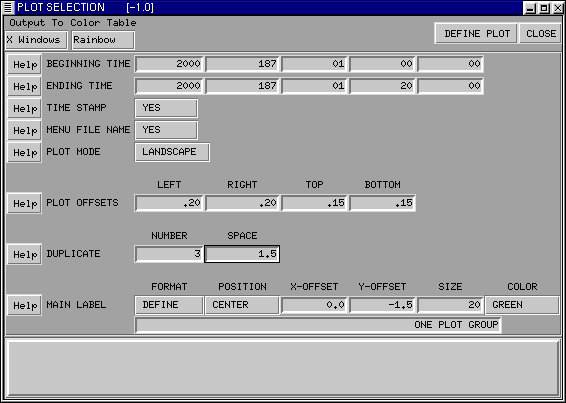Screen dimensions: 566x403
Task: Open Help for TIME STAMP
Action: pos(25,108)
